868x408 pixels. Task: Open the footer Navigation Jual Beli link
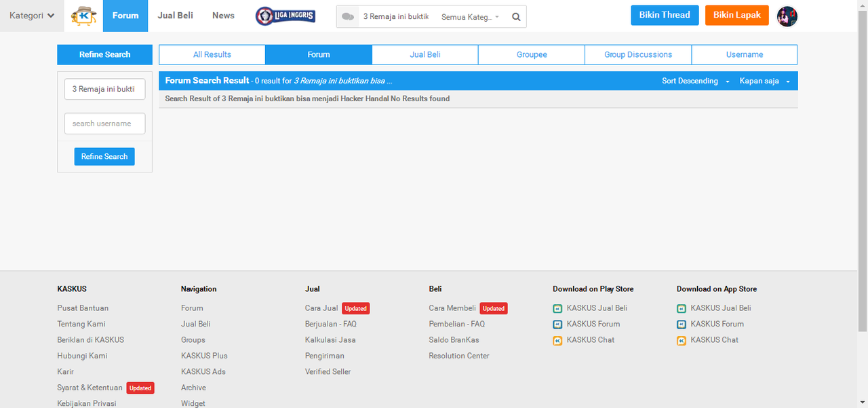pos(195,324)
